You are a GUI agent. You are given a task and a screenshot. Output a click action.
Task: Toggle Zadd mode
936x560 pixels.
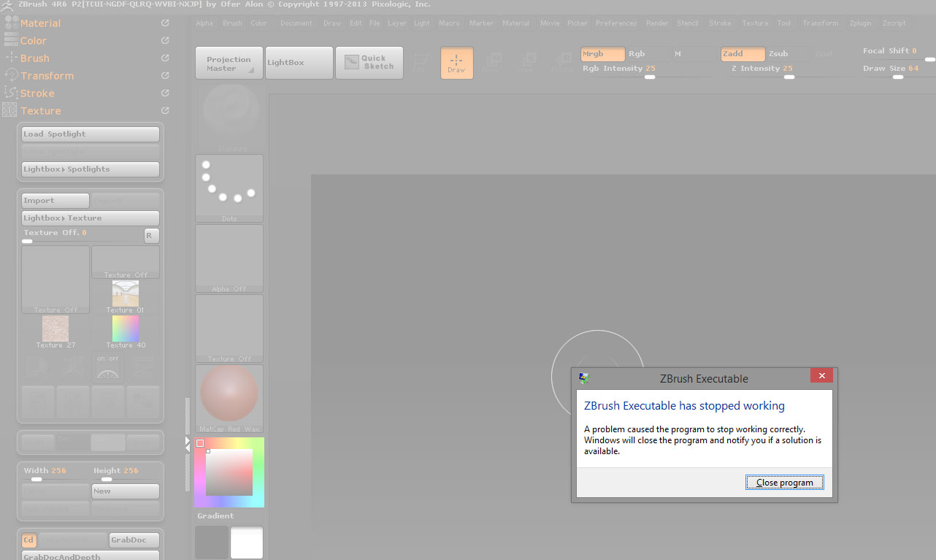tap(743, 54)
